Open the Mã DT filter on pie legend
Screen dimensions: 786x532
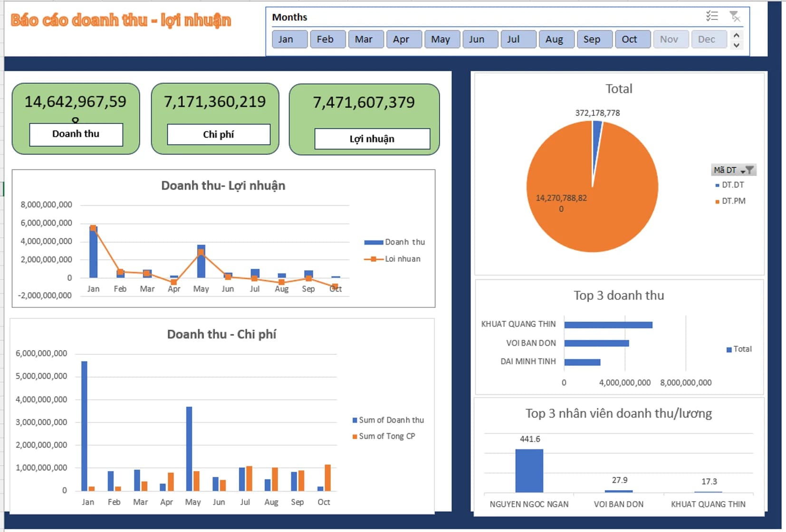(749, 170)
